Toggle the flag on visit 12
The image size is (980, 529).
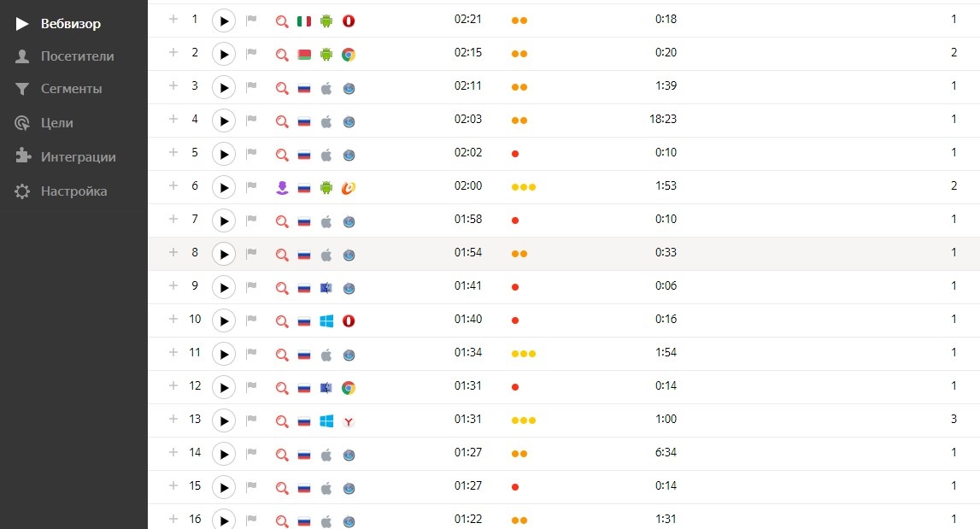pos(251,387)
